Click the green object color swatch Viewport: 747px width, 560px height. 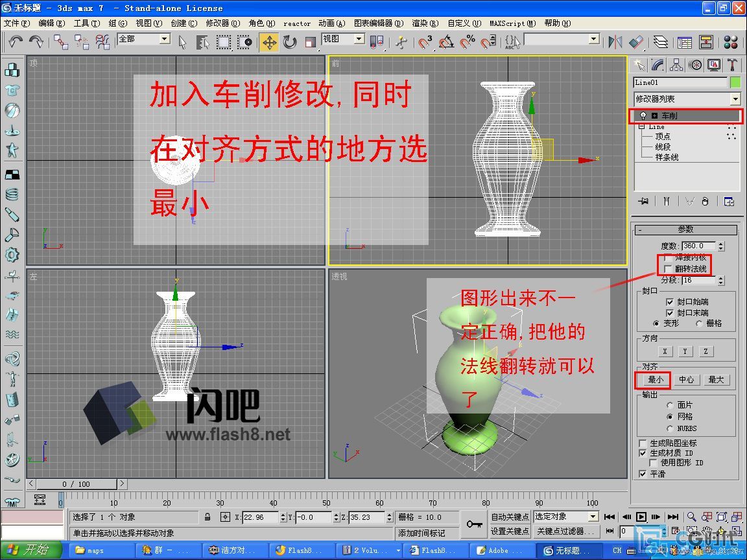click(x=735, y=82)
